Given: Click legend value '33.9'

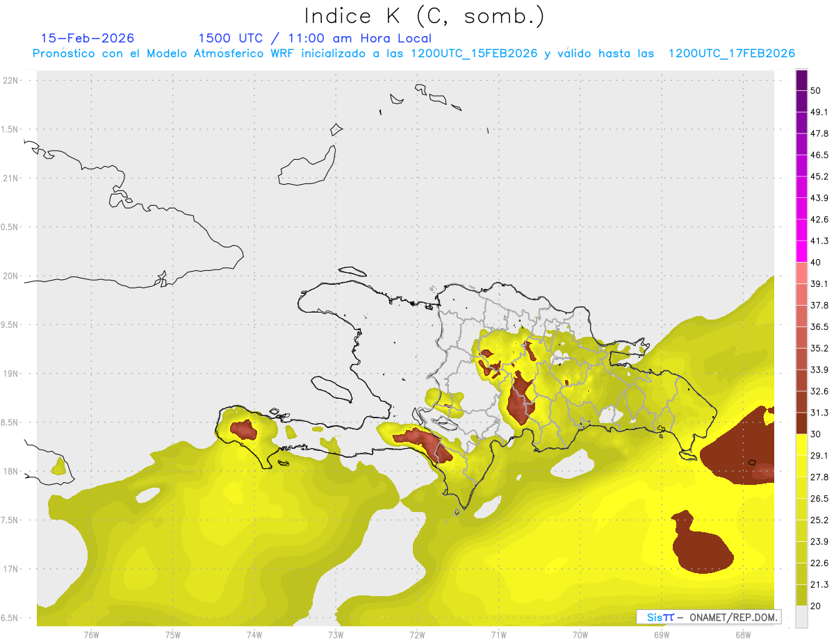Looking at the screenshot, I should click(x=819, y=370).
